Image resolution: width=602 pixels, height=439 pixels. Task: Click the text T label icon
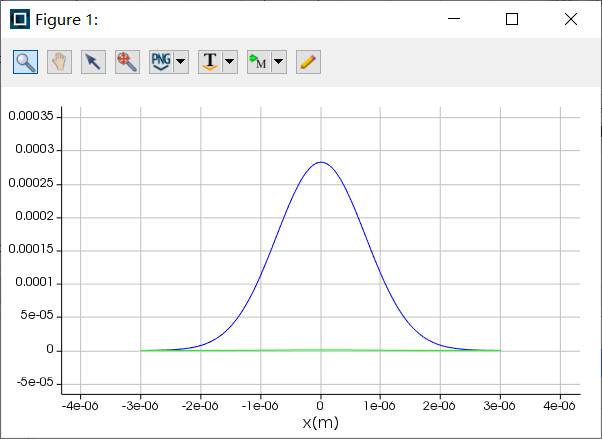(x=209, y=61)
